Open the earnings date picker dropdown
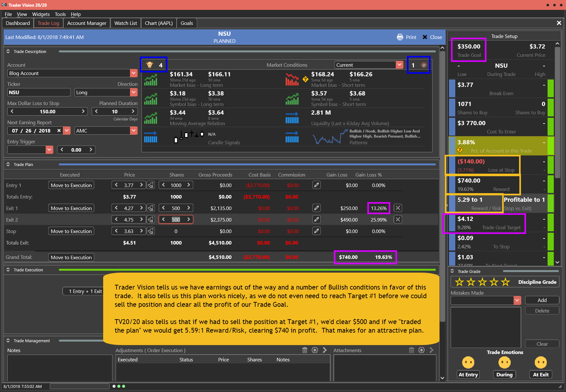 coord(67,131)
